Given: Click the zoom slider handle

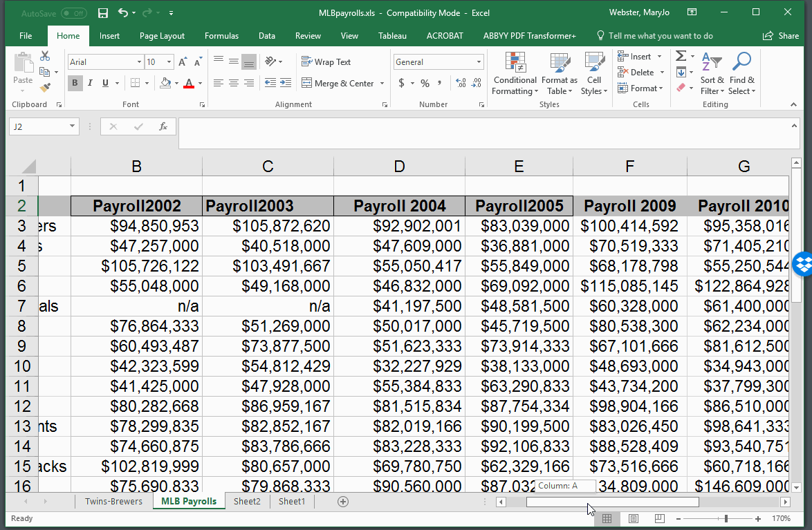Looking at the screenshot, I should tap(726, 519).
